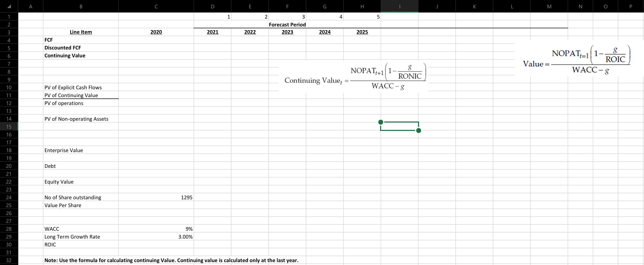
Task: Select 'PV of Continuing Value' cell
Action: (x=81, y=95)
